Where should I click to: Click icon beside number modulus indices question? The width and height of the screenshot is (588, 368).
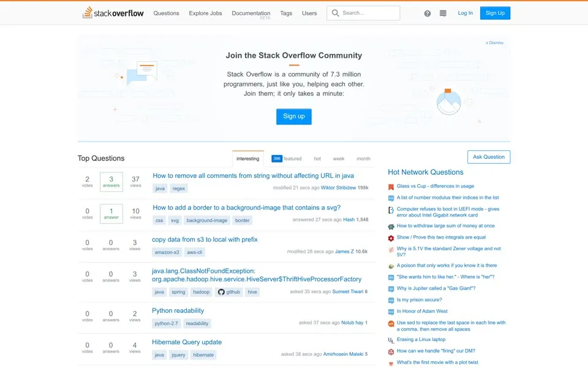[x=391, y=198]
